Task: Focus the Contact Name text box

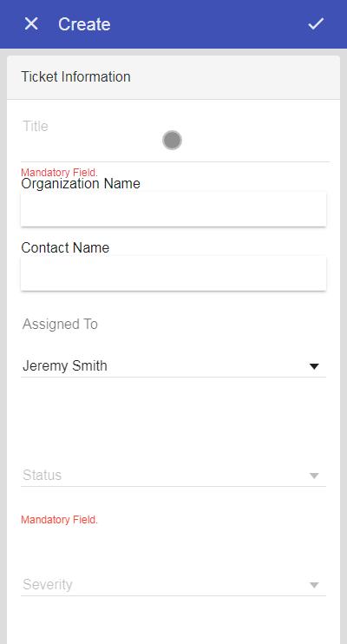Action: (173, 273)
